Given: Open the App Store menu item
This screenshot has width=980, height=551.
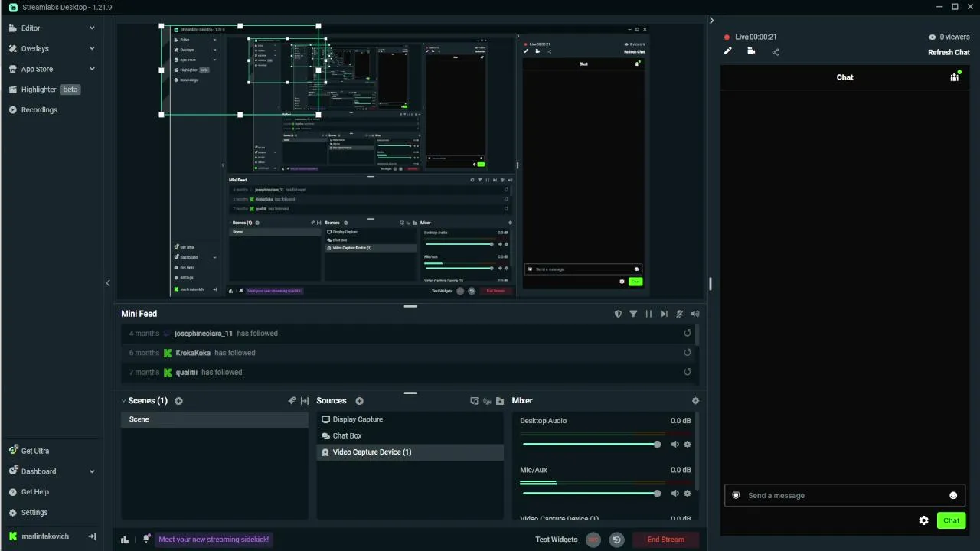Looking at the screenshot, I should pyautogui.click(x=37, y=69).
